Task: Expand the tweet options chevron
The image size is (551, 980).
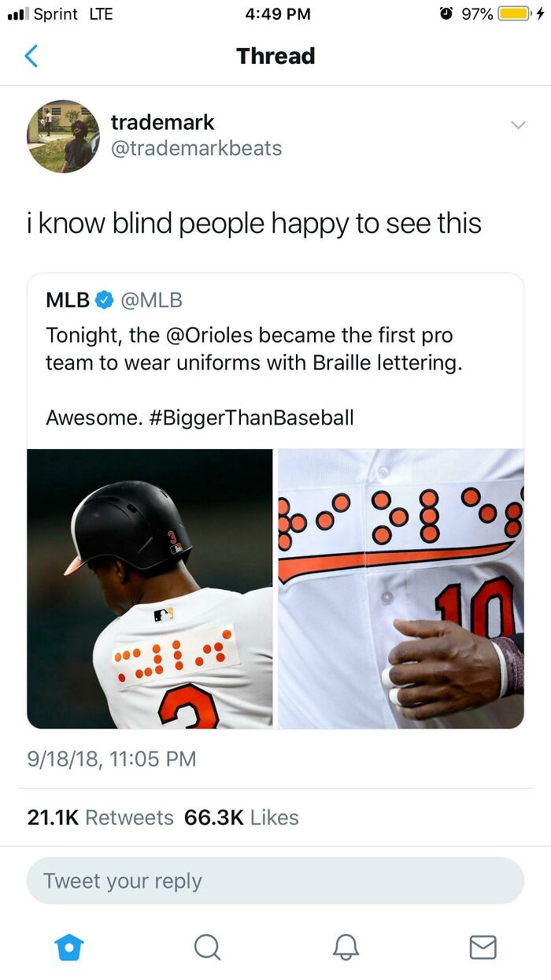Action: click(518, 124)
